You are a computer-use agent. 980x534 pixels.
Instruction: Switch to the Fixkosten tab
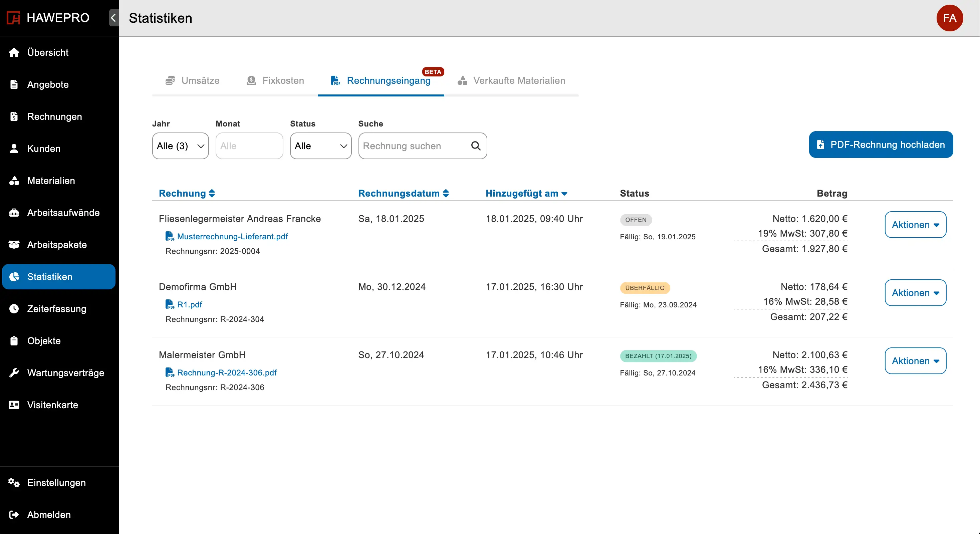(275, 81)
